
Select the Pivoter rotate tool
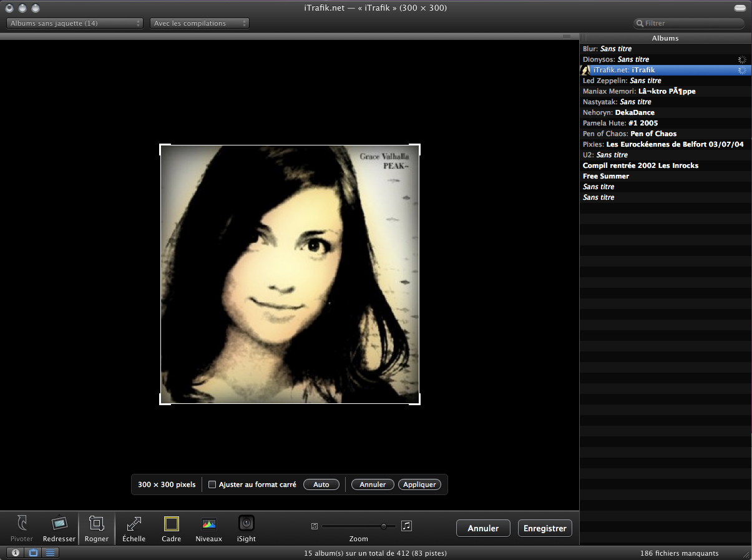pyautogui.click(x=22, y=528)
